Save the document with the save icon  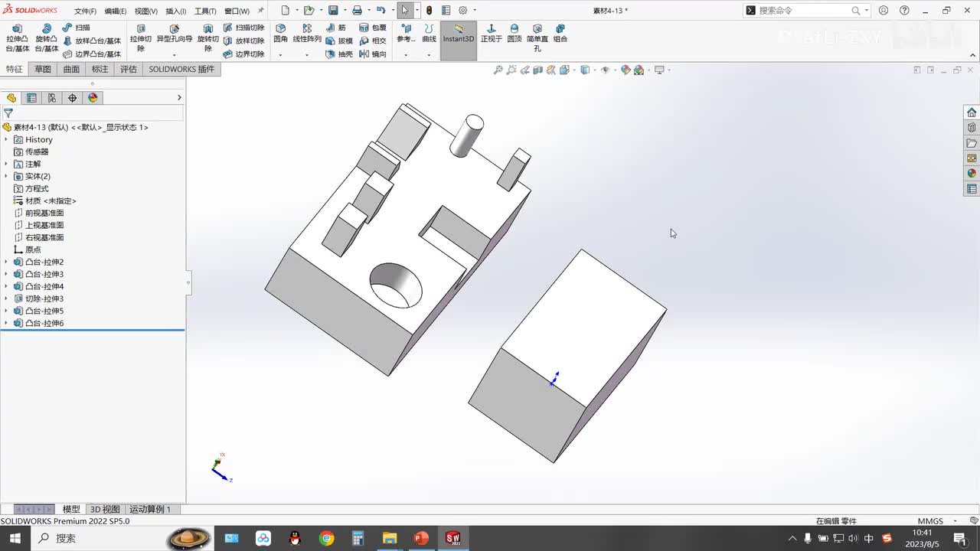point(333,11)
